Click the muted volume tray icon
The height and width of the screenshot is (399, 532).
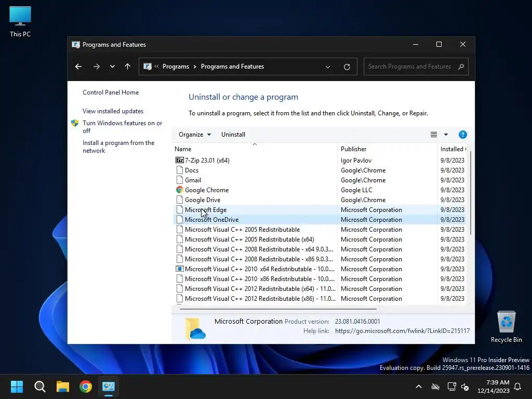[x=465, y=387]
